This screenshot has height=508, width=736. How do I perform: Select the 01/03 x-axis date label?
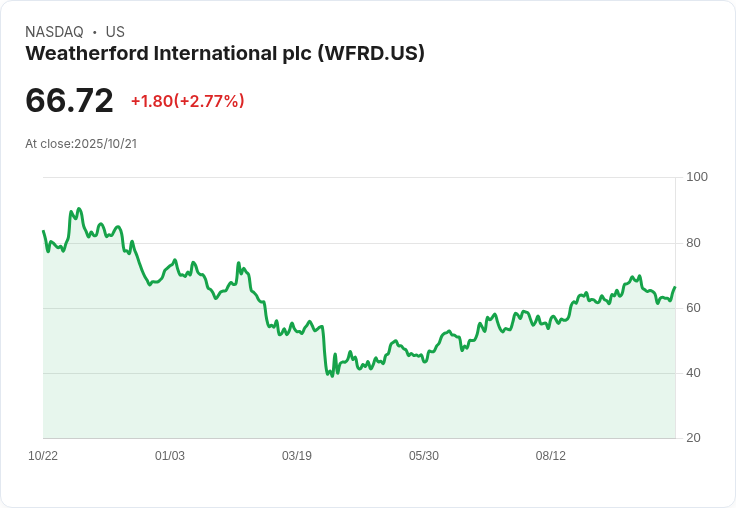pos(170,456)
